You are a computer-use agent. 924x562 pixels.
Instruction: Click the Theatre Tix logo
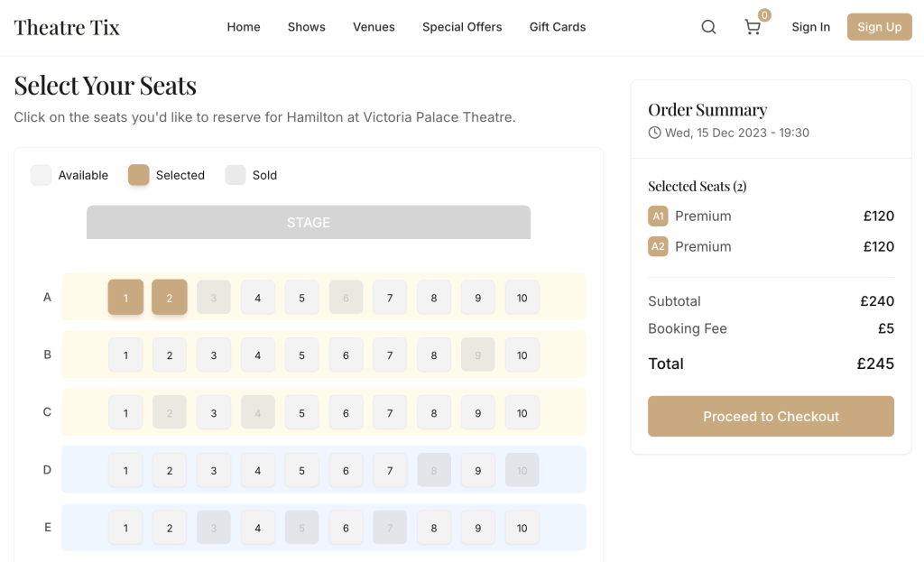(67, 27)
